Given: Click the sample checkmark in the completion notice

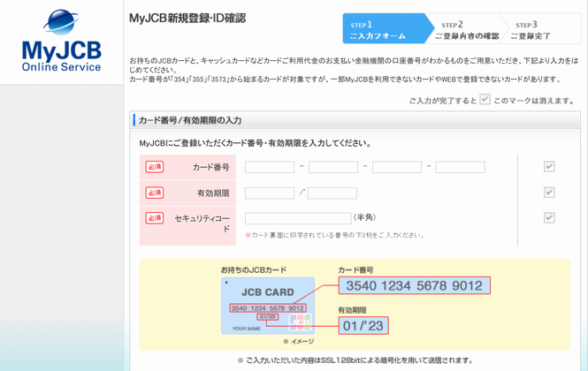Looking at the screenshot, I should (485, 100).
